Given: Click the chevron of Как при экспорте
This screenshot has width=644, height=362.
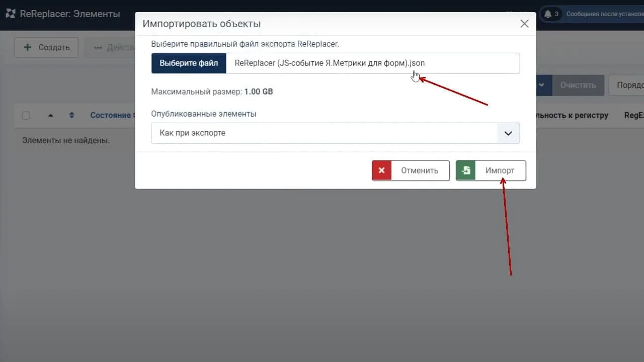Looking at the screenshot, I should [508, 133].
